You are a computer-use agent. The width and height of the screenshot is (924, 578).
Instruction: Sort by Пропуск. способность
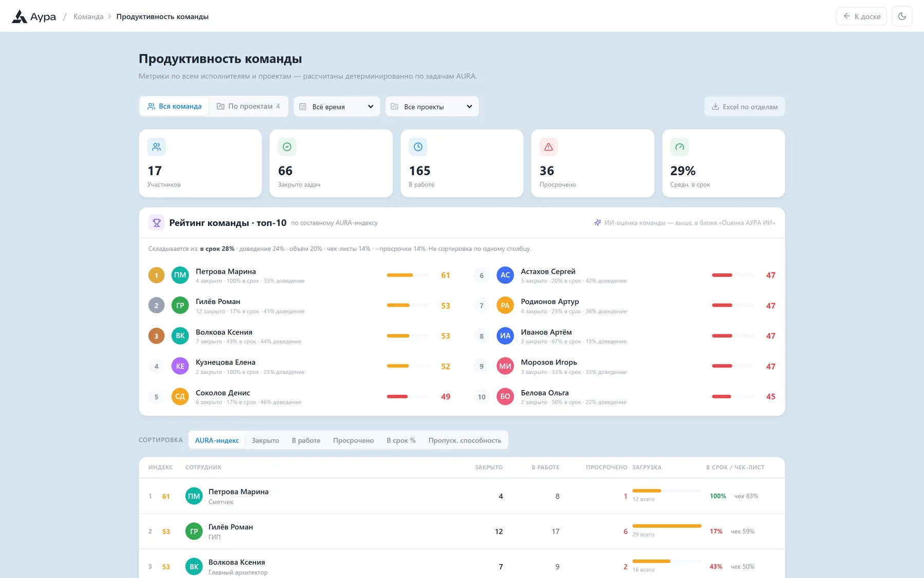coord(465,440)
